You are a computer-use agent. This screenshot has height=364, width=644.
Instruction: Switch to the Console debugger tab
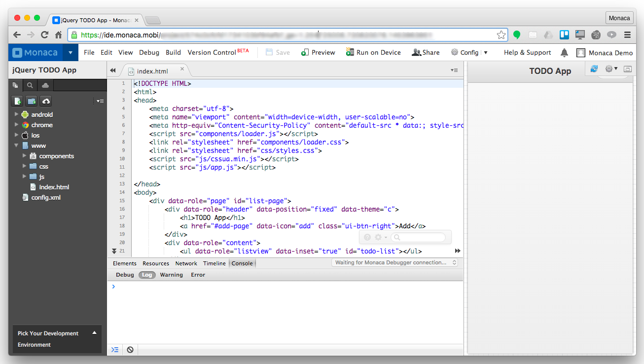(x=242, y=263)
